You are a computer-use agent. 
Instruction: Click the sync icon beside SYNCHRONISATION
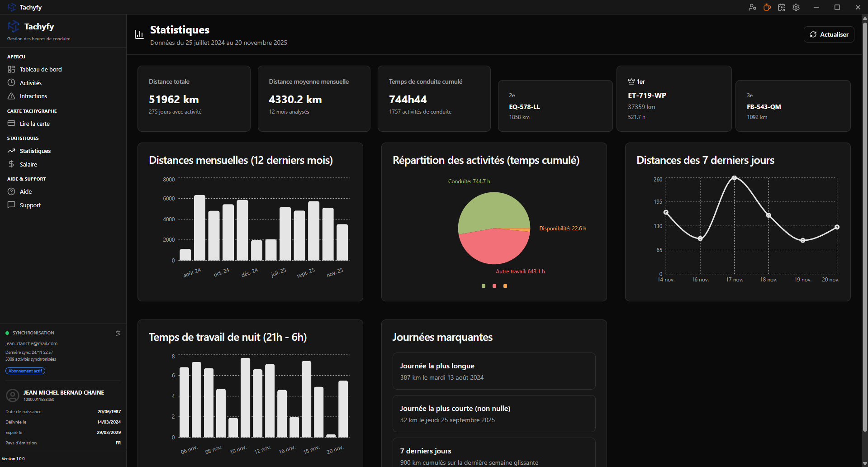point(118,333)
